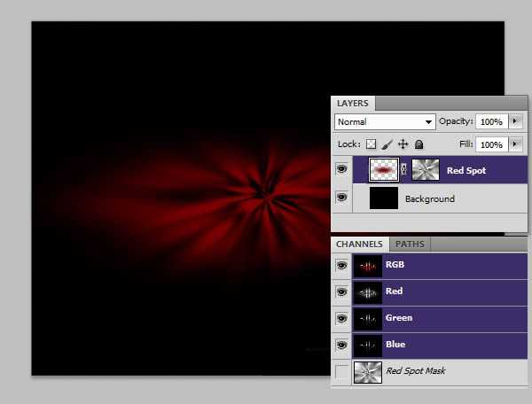Switch to the Paths tab
This screenshot has height=404, width=532.
409,244
